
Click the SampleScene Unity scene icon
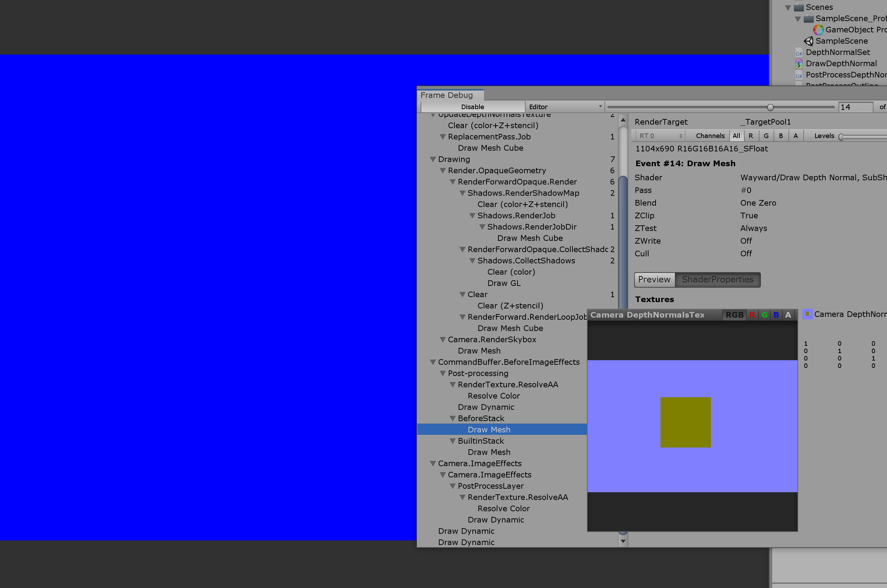(x=808, y=41)
